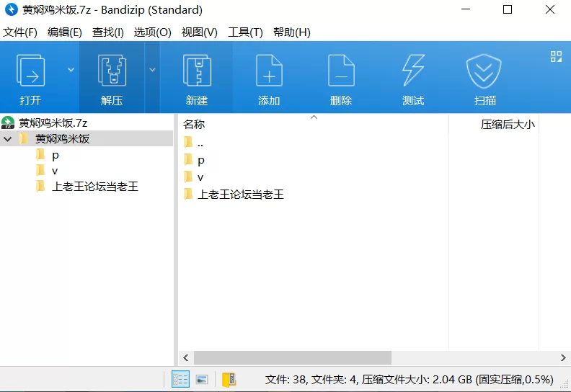The width and height of the screenshot is (571, 392).
Task: Click the horizontal scrollbar thumb
Action: 293,358
